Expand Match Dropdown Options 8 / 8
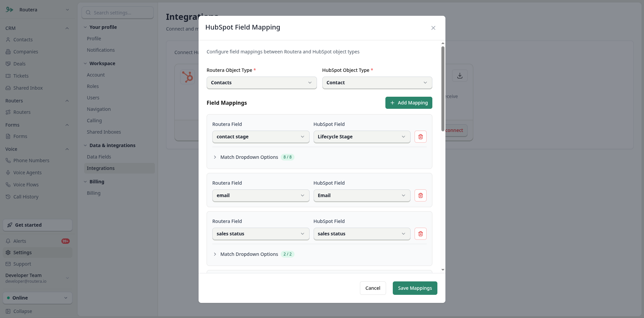The height and width of the screenshot is (318, 644). (x=254, y=157)
